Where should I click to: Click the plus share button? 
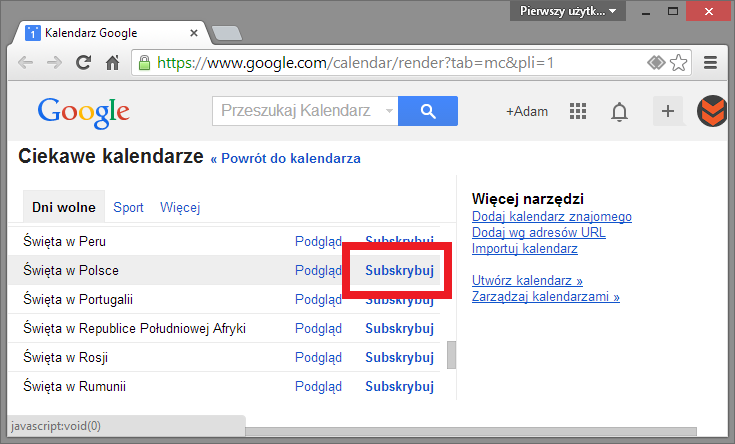(668, 111)
